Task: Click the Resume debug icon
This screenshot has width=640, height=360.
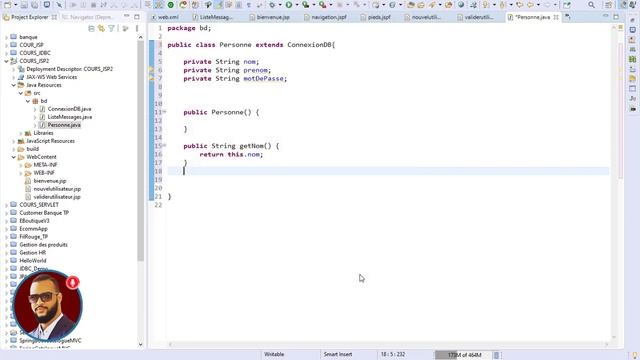Action: click(73, 5)
